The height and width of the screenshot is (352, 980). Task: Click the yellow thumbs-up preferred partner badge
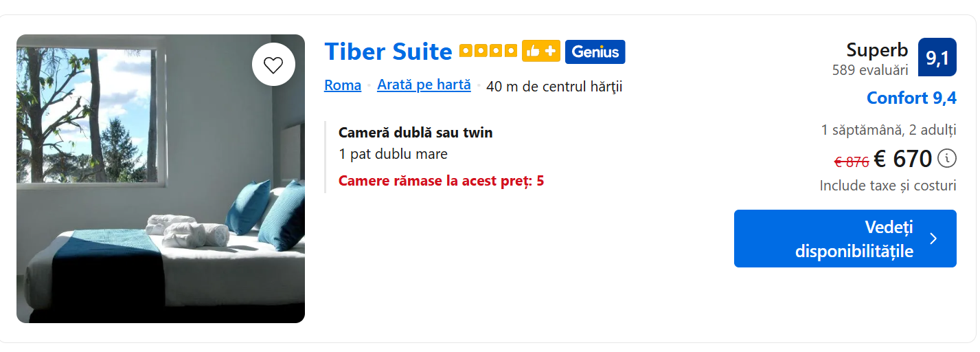coord(541,52)
